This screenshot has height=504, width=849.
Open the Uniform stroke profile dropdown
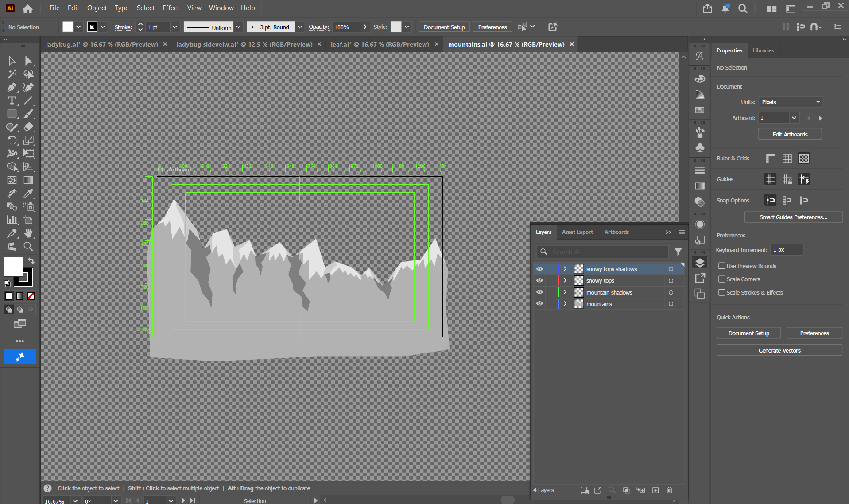238,27
